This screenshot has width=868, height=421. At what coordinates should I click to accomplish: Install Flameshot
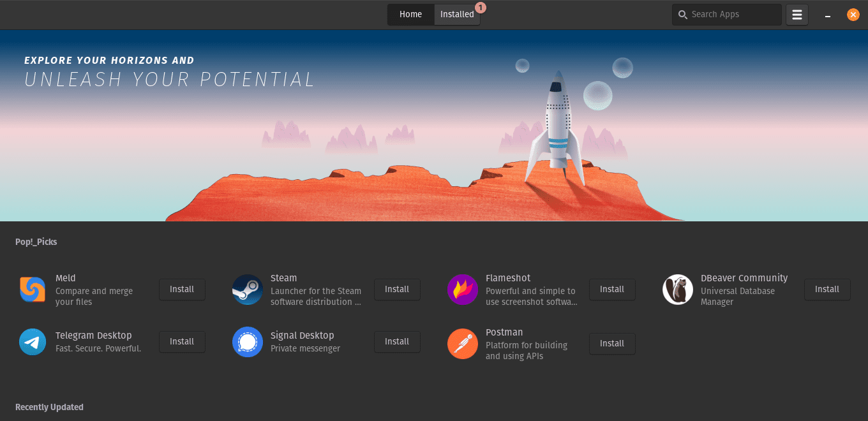[612, 289]
